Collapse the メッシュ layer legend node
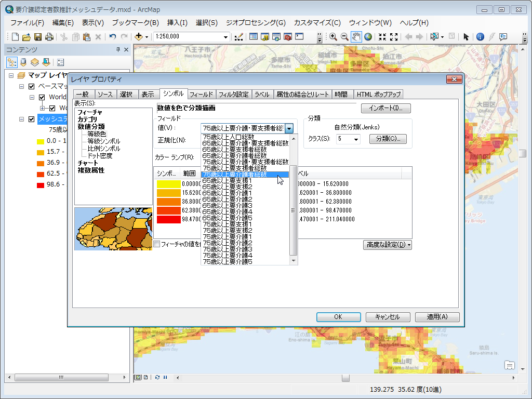The width and height of the screenshot is (532, 399). point(22,119)
